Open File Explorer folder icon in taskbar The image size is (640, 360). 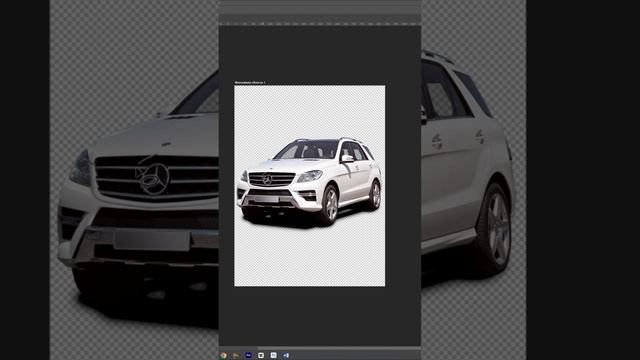236,356
